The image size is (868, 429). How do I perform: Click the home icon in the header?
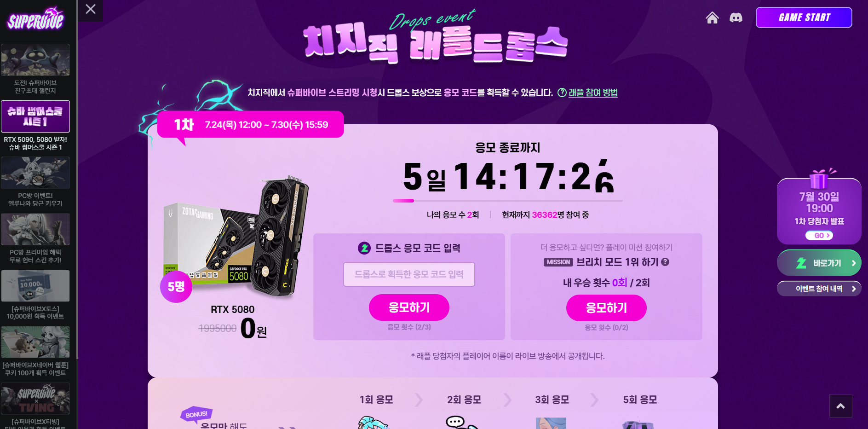click(x=712, y=17)
